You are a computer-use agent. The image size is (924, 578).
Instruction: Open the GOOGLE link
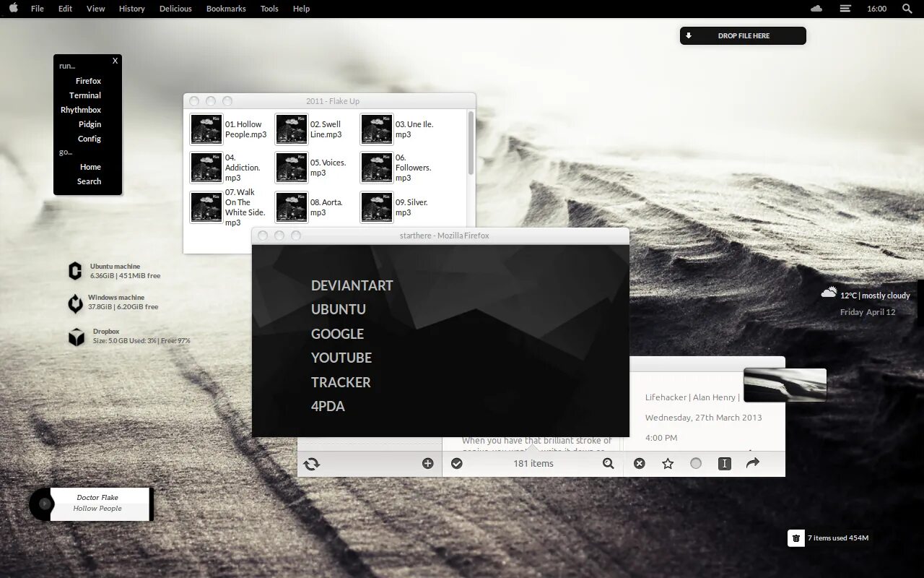[x=337, y=334]
